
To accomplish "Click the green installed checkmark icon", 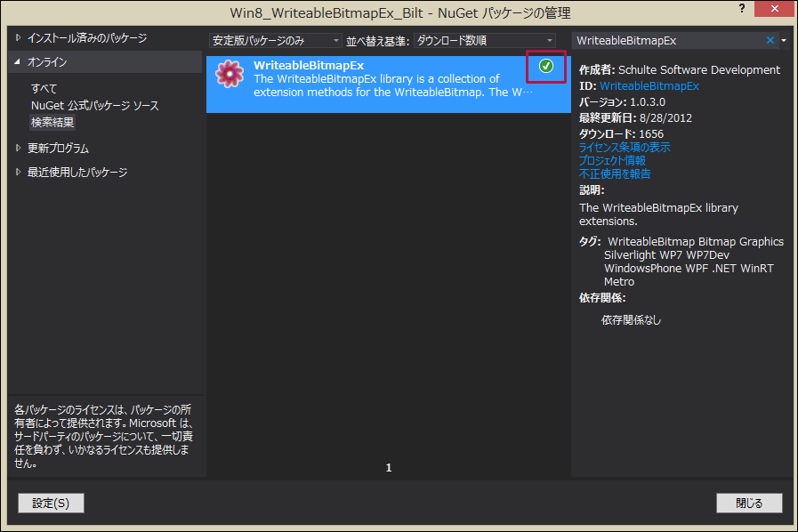I will [x=545, y=66].
